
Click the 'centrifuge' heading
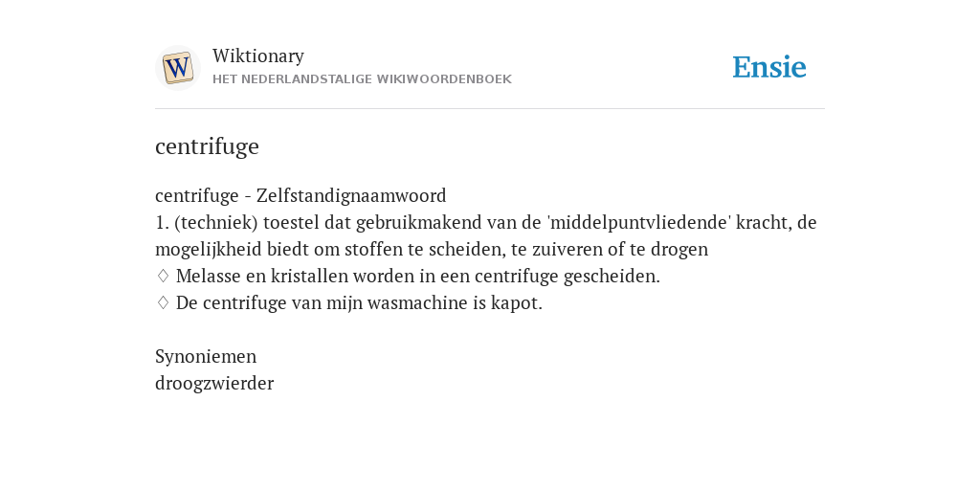pyautogui.click(x=207, y=146)
